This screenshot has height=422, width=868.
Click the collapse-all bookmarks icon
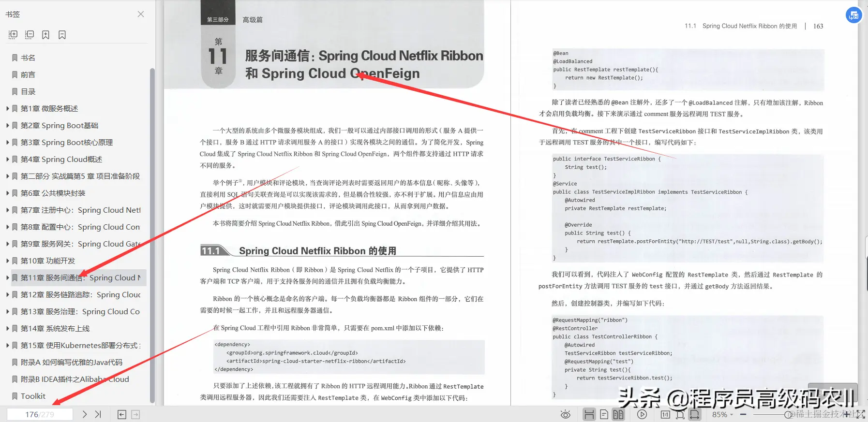(30, 35)
